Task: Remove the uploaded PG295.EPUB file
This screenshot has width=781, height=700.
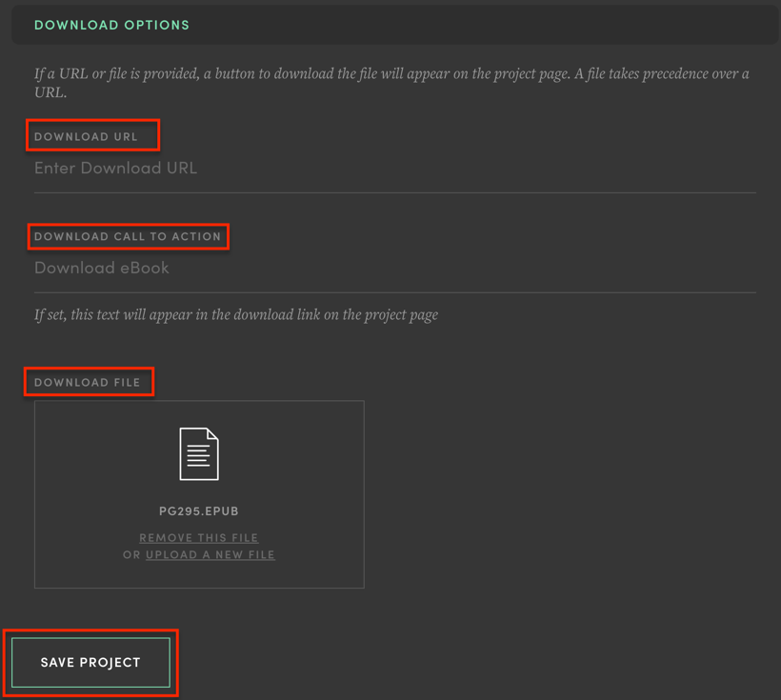Action: 198,538
